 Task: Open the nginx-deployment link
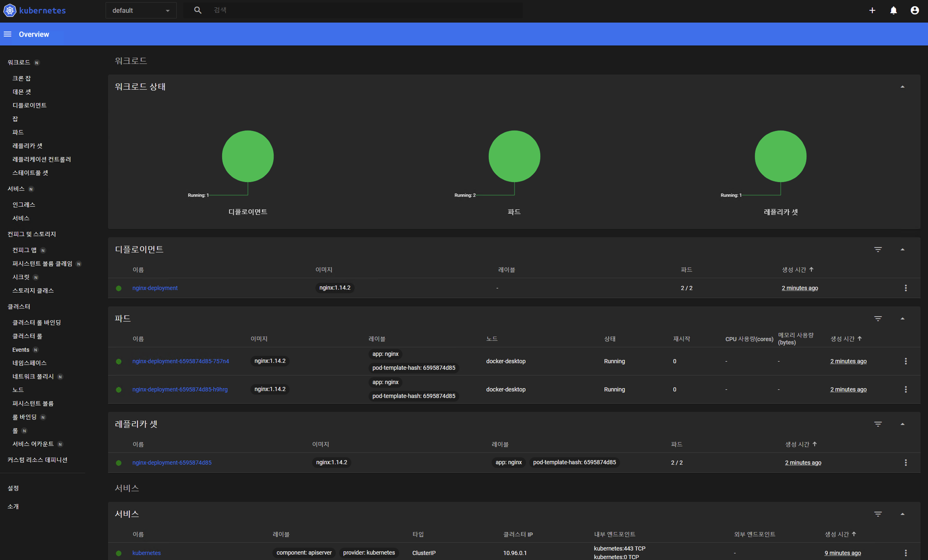(x=155, y=288)
